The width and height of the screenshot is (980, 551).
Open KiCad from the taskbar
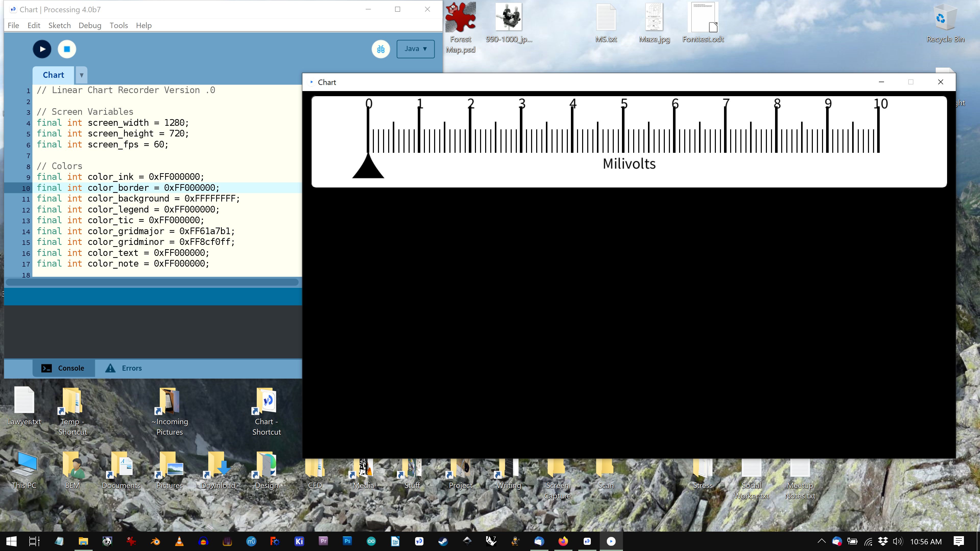299,541
